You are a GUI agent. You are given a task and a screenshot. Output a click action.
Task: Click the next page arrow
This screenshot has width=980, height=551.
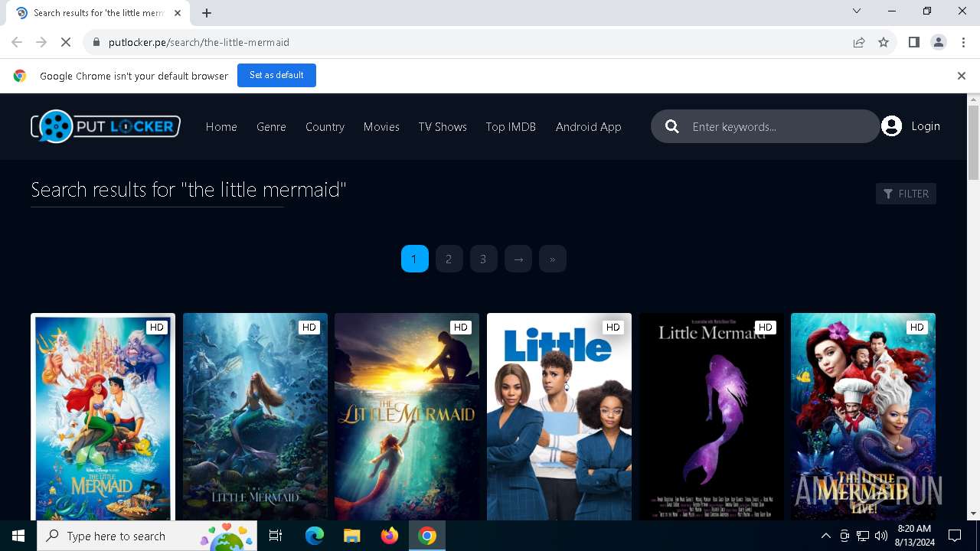click(518, 259)
